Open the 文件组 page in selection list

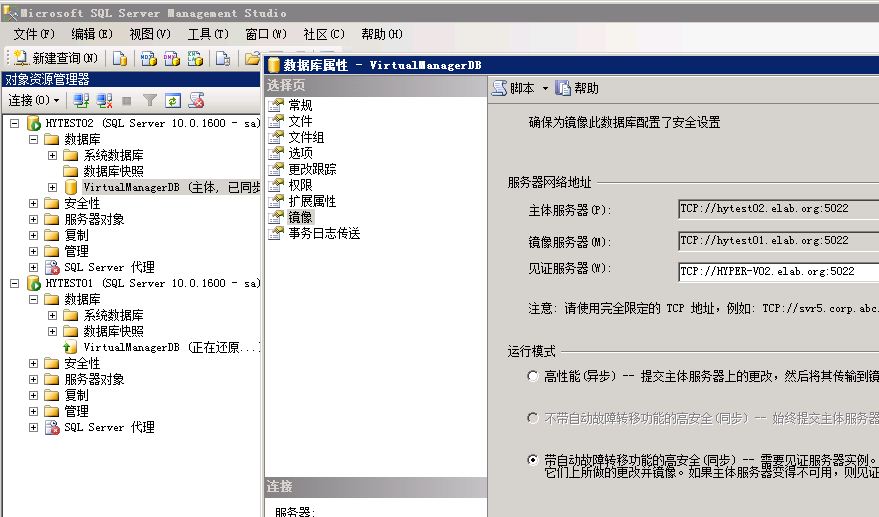coord(306,137)
